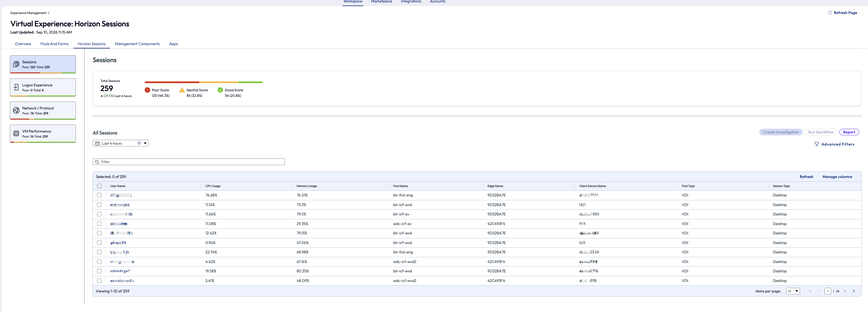This screenshot has height=312, width=868.
Task: Click the Create Investigation button
Action: click(781, 132)
